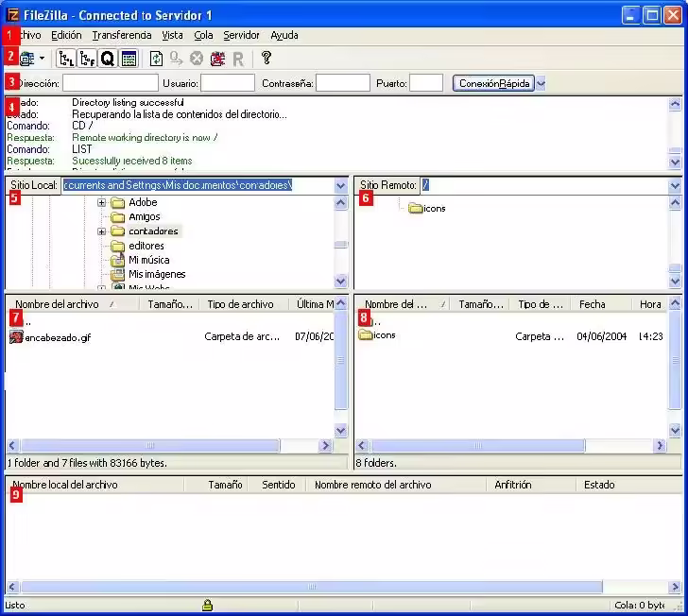The height and width of the screenshot is (616, 688).
Task: Click the 04/06/2004 date cell
Action: coord(601,336)
